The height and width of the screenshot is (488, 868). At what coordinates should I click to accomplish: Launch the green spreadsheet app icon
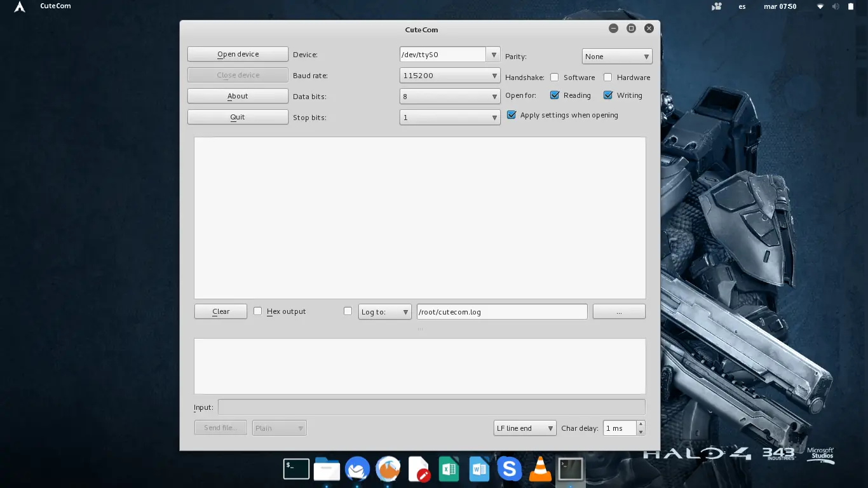pos(449,469)
